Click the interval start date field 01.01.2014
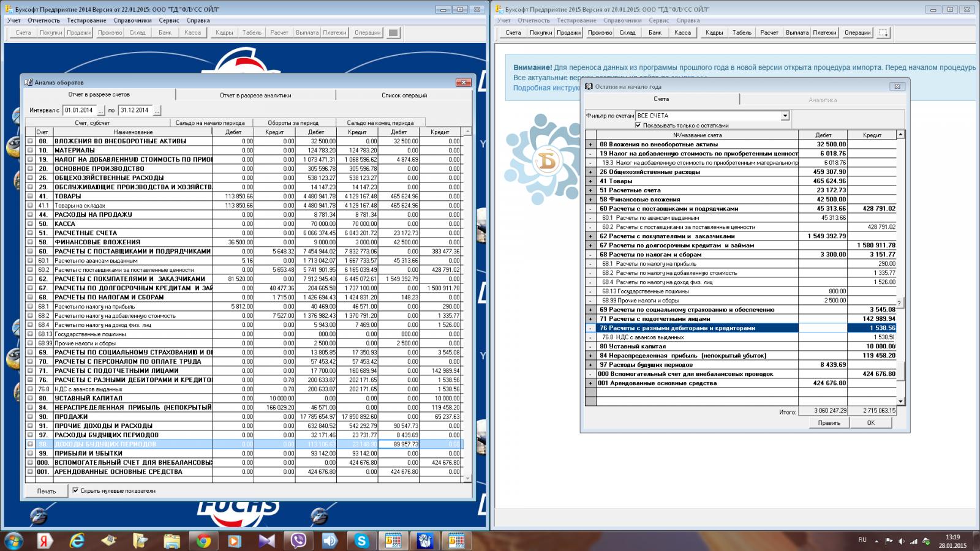The height and width of the screenshot is (551, 980). pyautogui.click(x=79, y=110)
